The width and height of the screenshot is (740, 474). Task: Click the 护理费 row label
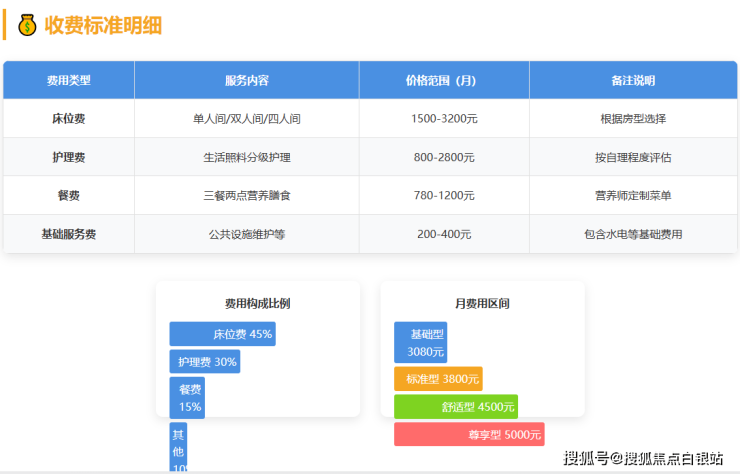[x=68, y=157]
